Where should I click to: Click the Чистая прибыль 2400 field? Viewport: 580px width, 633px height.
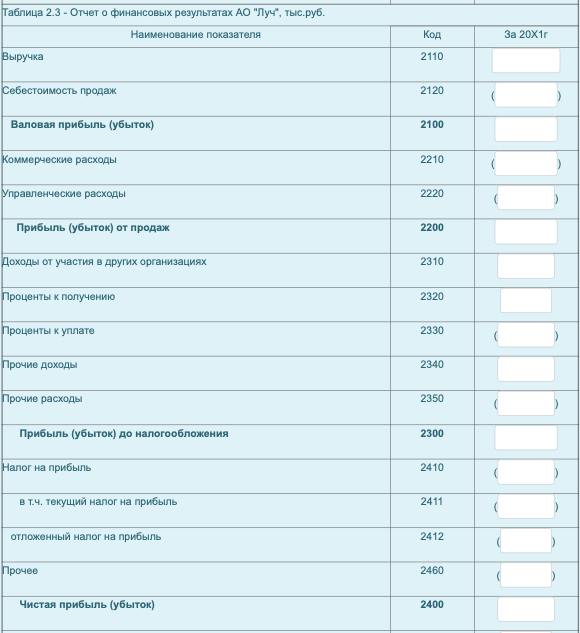point(526,609)
